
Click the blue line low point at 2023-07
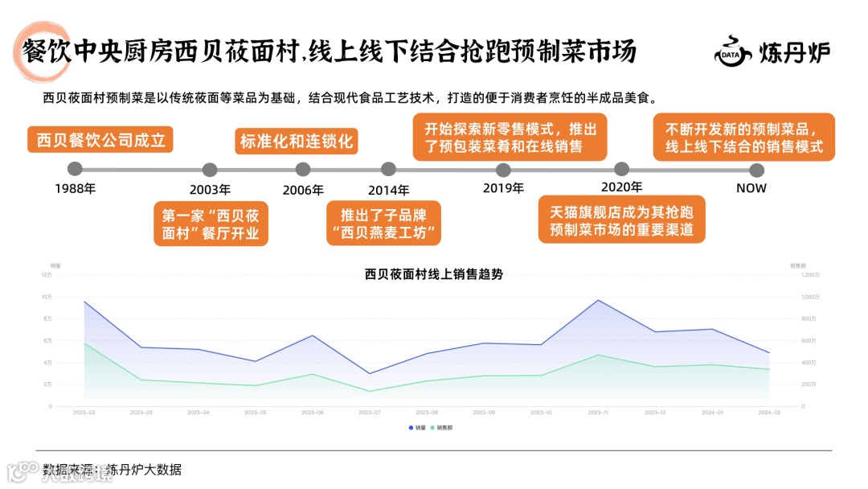coord(369,374)
